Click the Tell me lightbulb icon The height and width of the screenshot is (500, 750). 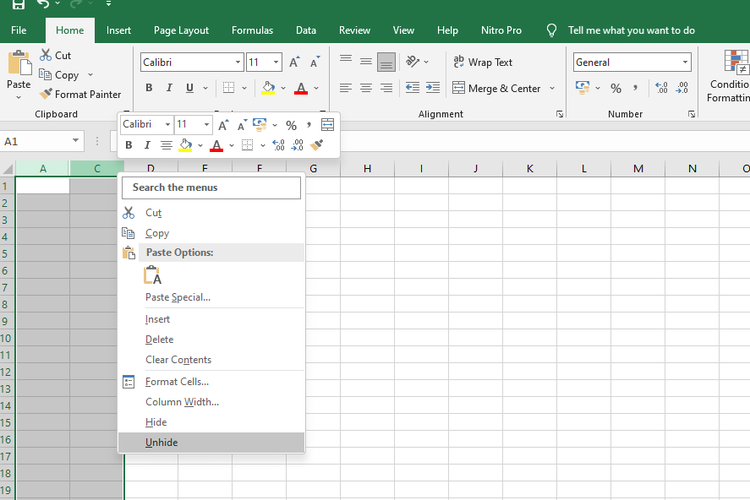pos(551,31)
